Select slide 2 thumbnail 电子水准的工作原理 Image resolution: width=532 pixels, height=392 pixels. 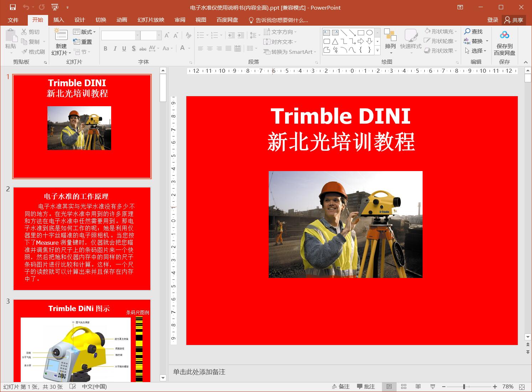coord(82,239)
